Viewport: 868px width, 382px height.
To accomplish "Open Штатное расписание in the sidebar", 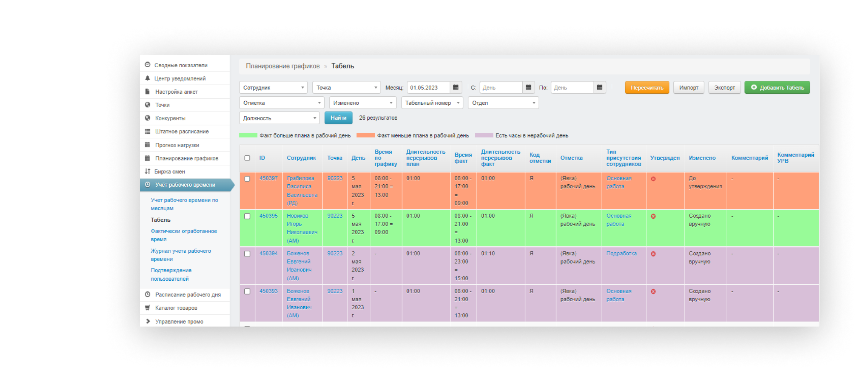I will coord(182,132).
